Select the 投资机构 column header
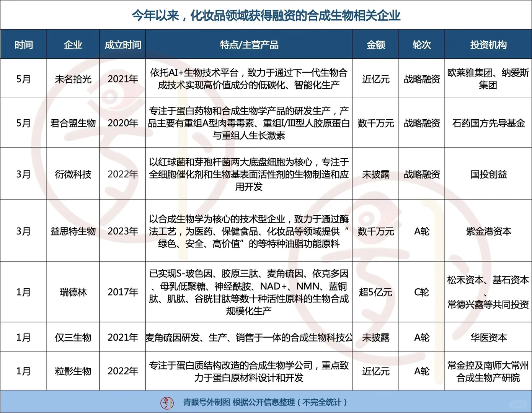532x413 pixels. coord(488,44)
